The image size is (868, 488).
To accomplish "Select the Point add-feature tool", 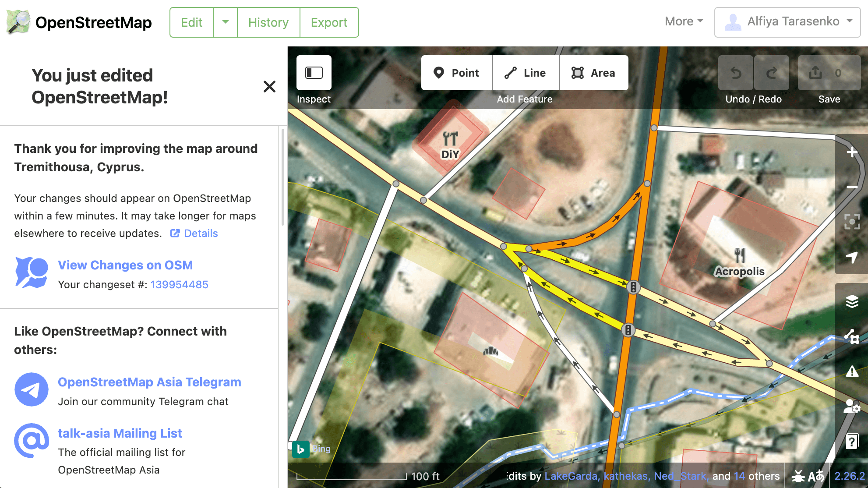I will tap(457, 73).
